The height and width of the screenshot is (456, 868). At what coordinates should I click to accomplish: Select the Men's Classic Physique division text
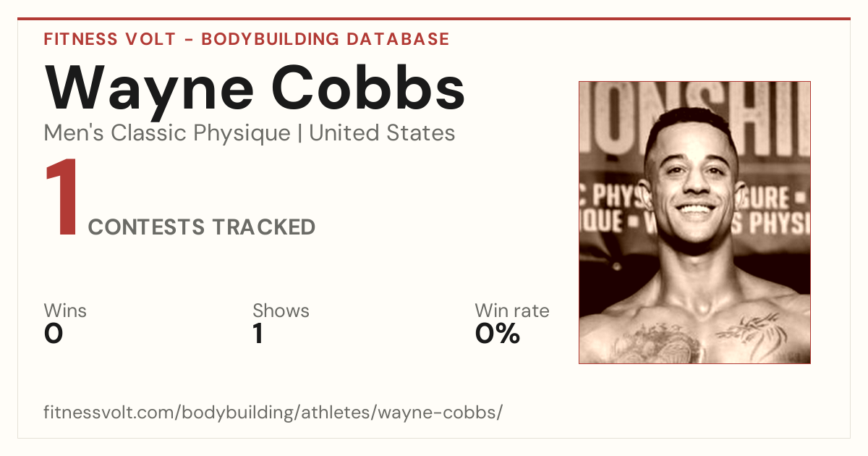168,133
